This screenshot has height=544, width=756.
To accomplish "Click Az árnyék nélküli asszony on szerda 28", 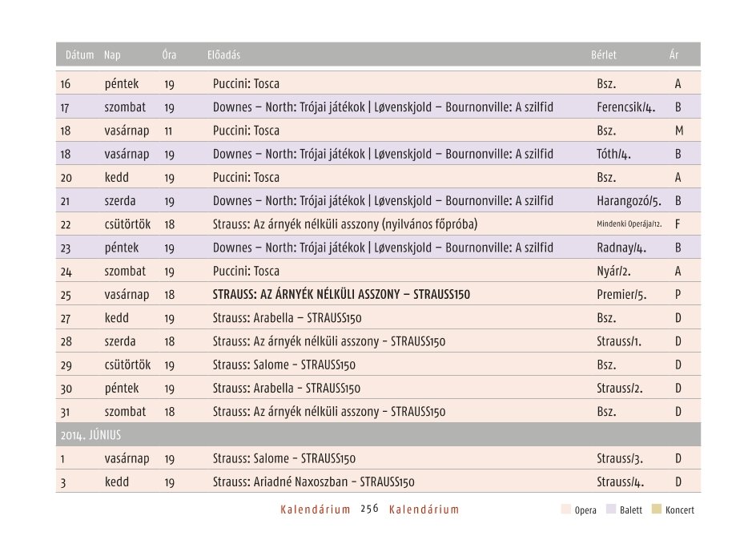I will point(329,341).
